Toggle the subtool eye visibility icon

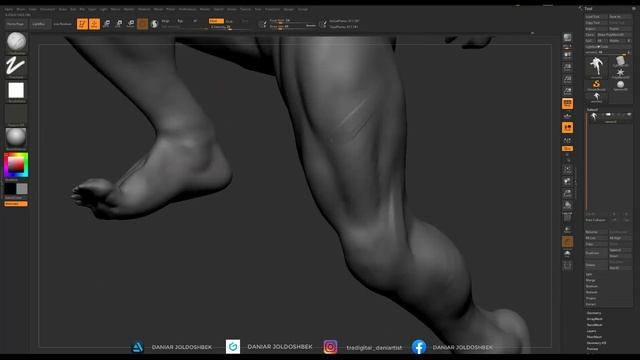click(629, 115)
